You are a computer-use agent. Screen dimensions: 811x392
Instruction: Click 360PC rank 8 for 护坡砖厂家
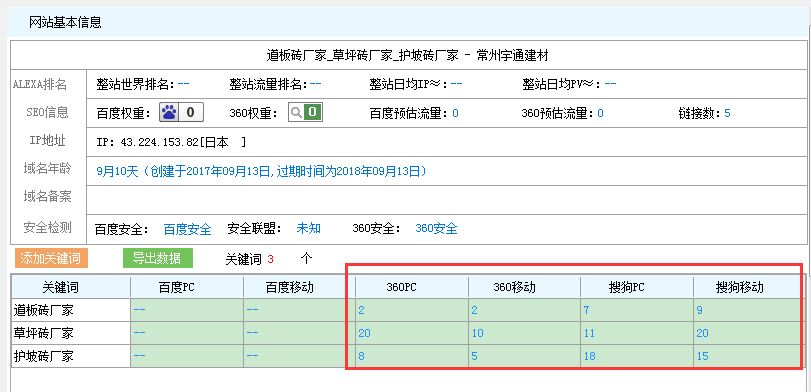tap(361, 356)
